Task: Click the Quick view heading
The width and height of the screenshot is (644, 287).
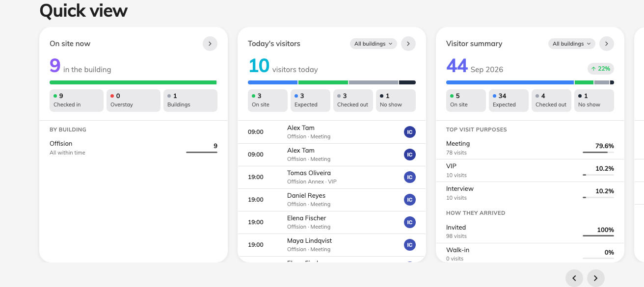Action: click(83, 10)
